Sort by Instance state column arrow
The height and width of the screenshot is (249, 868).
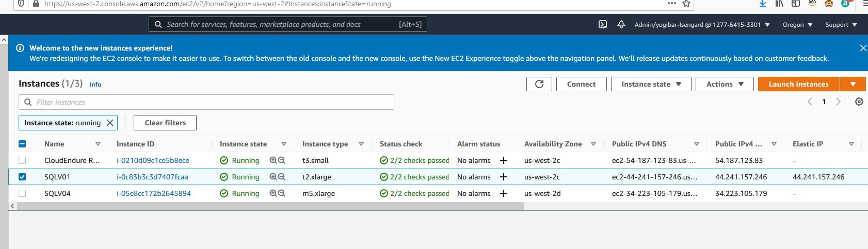tap(284, 144)
